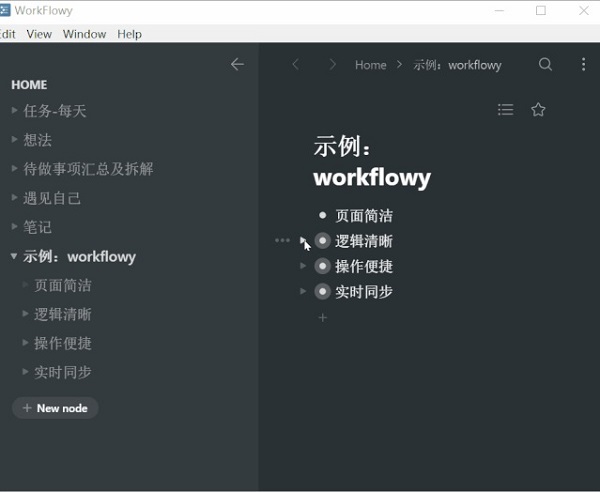Collapse the sidebar with the left arrow
Screen dimensions: 600x492
pos(237,64)
